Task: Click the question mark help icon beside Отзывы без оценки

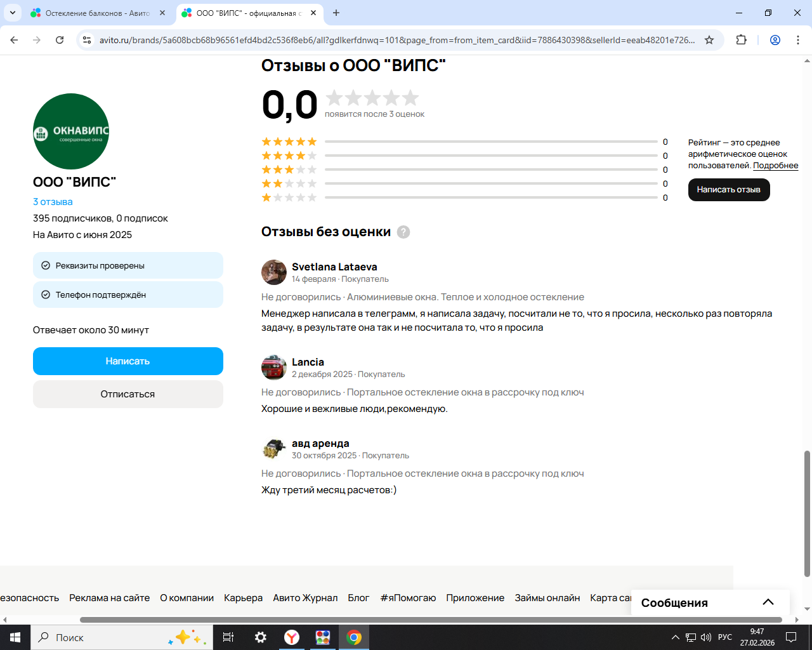Action: point(403,232)
